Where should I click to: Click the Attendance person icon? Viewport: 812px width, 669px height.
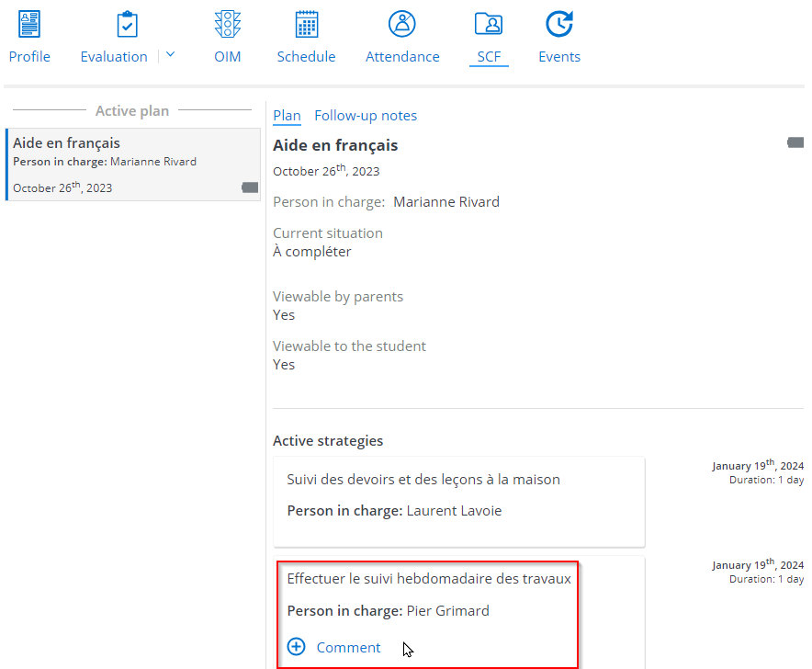pyautogui.click(x=402, y=24)
